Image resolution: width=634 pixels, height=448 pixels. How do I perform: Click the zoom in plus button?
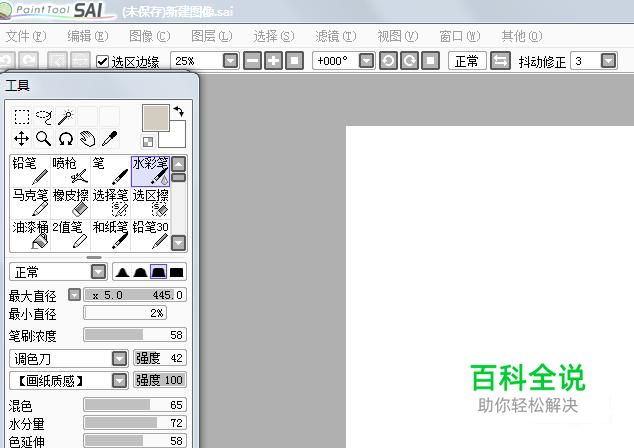tap(273, 61)
